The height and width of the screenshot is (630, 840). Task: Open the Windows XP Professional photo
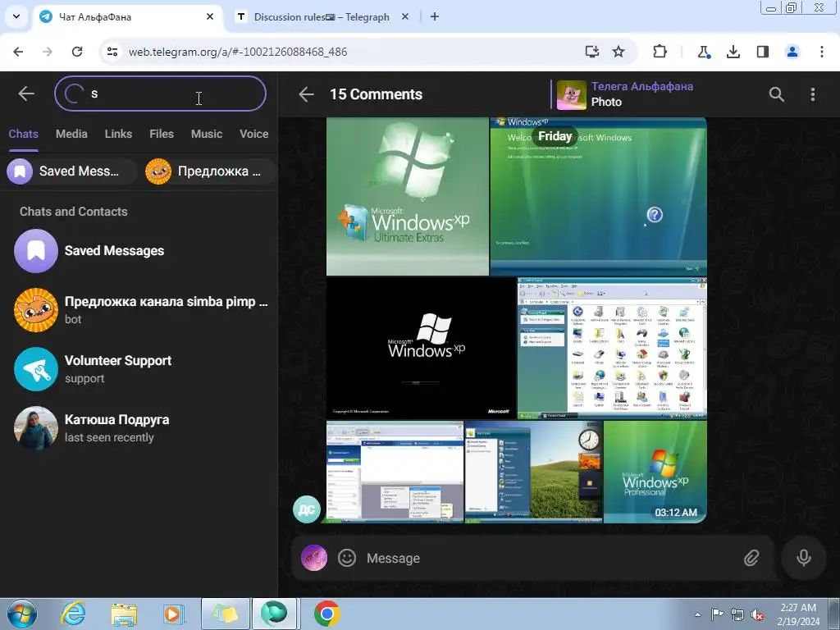(x=655, y=472)
